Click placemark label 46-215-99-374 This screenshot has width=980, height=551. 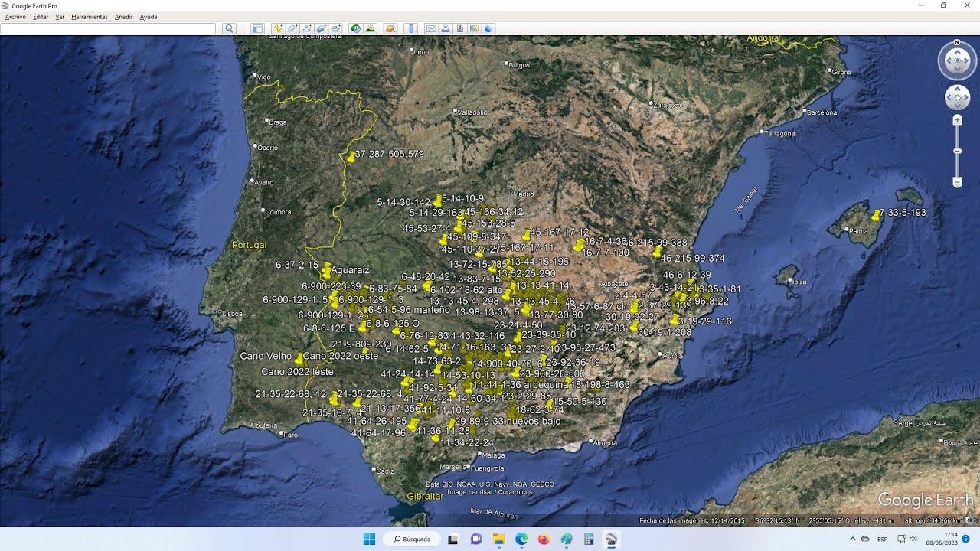click(x=692, y=258)
